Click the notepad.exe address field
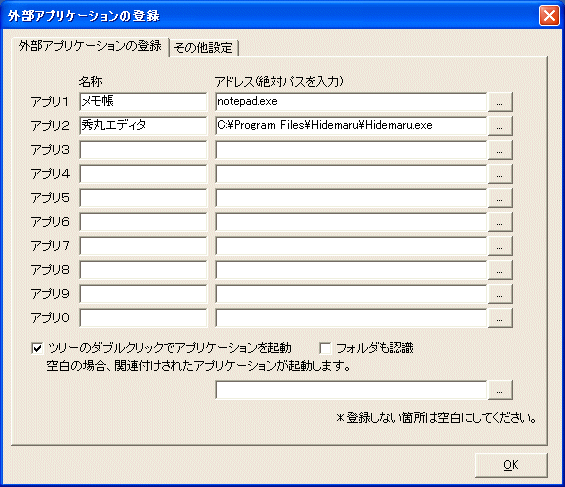This screenshot has width=565, height=487. click(x=351, y=102)
